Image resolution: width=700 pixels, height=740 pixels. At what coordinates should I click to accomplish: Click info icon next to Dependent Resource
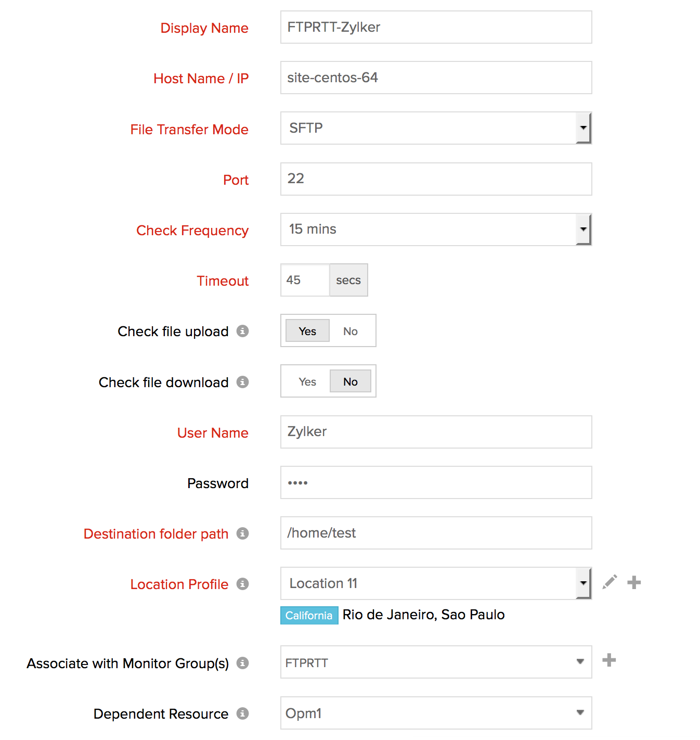click(242, 713)
